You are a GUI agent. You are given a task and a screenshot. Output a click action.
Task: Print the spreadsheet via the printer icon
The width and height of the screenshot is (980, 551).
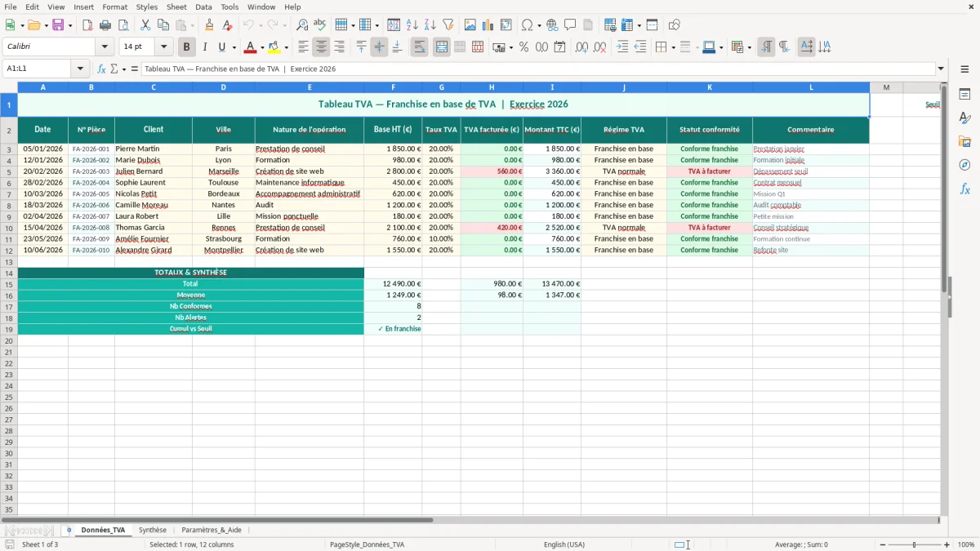click(x=105, y=25)
